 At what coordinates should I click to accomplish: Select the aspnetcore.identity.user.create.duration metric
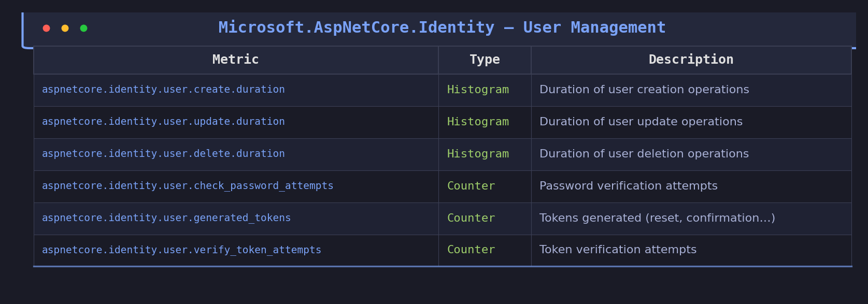(163, 90)
